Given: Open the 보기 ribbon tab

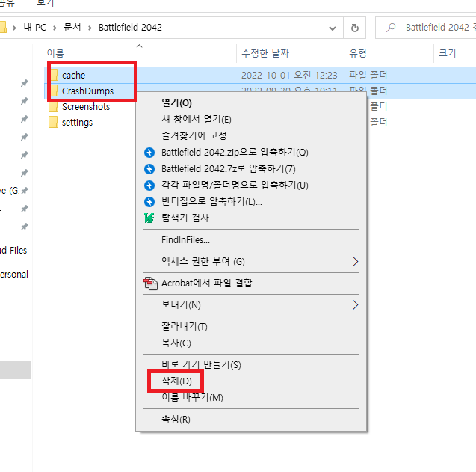Looking at the screenshot, I should [x=46, y=3].
